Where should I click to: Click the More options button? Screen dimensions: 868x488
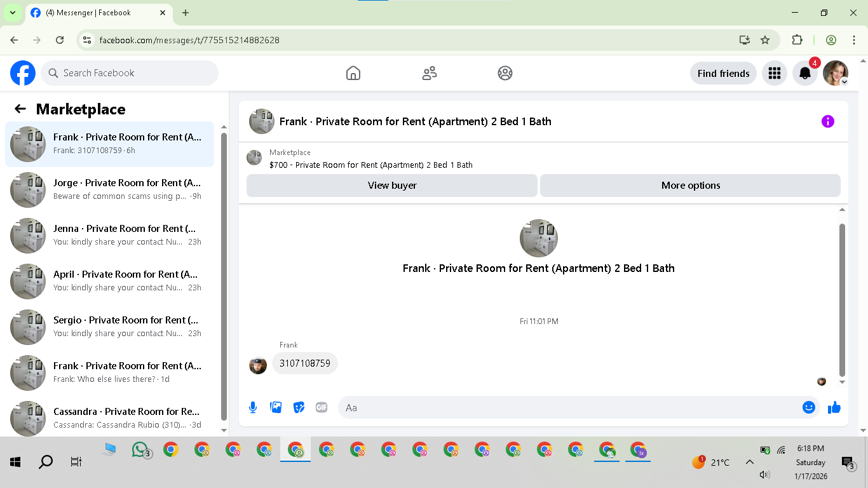[x=691, y=186]
